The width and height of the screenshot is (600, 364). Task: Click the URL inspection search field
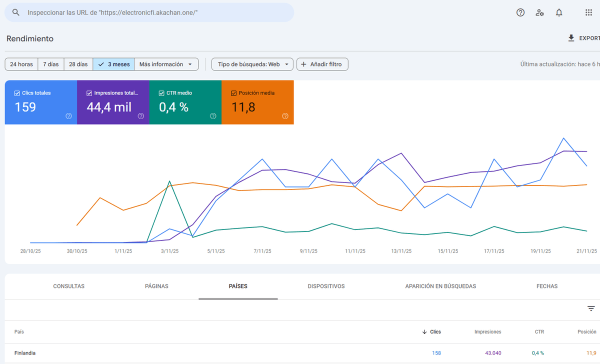click(x=150, y=12)
